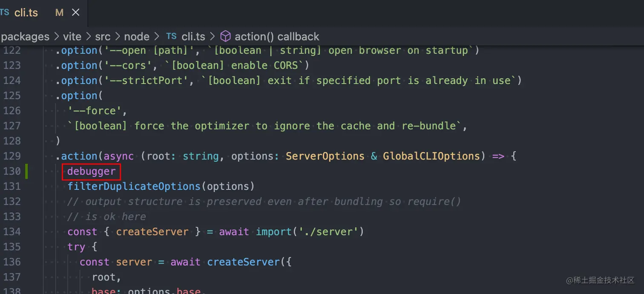The image size is (644, 294).
Task: Click the green change marker beside line 130
Action: coord(26,171)
